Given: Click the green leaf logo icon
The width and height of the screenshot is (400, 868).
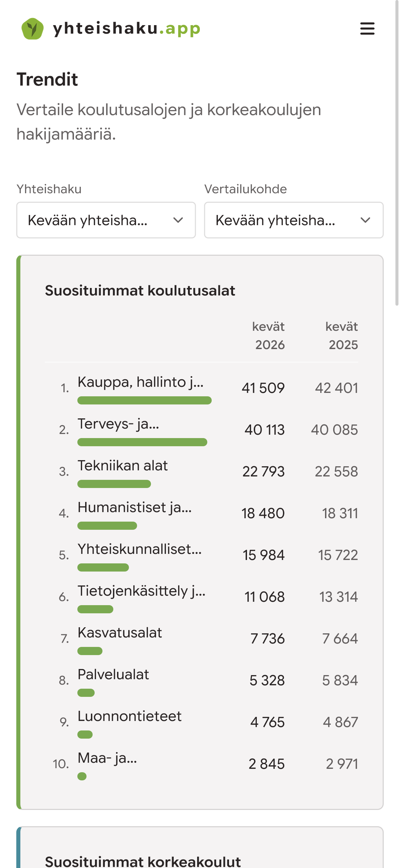Looking at the screenshot, I should (x=33, y=29).
